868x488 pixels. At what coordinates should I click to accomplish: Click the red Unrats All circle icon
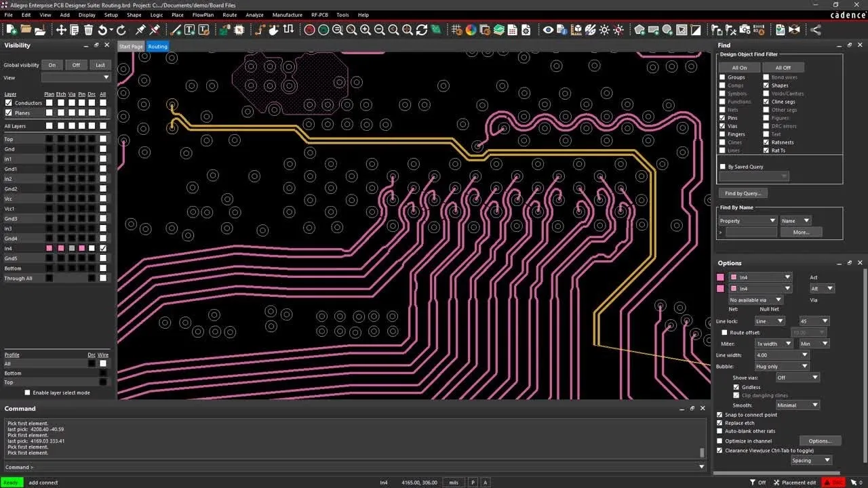tap(309, 30)
